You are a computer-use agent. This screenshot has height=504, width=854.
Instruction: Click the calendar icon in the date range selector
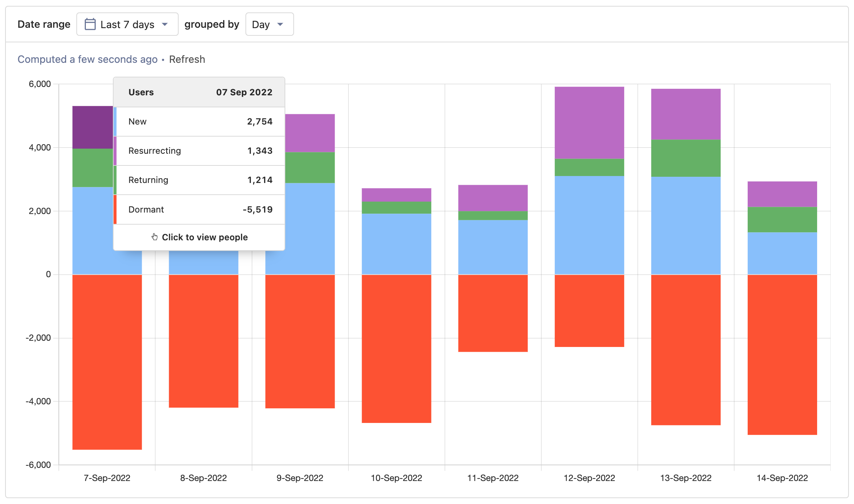[x=89, y=24]
